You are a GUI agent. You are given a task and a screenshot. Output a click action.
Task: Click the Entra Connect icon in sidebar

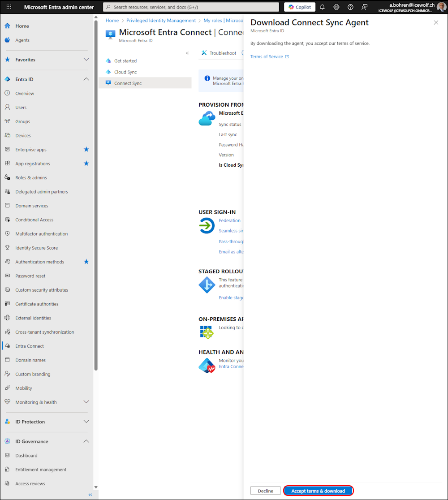(x=8, y=346)
